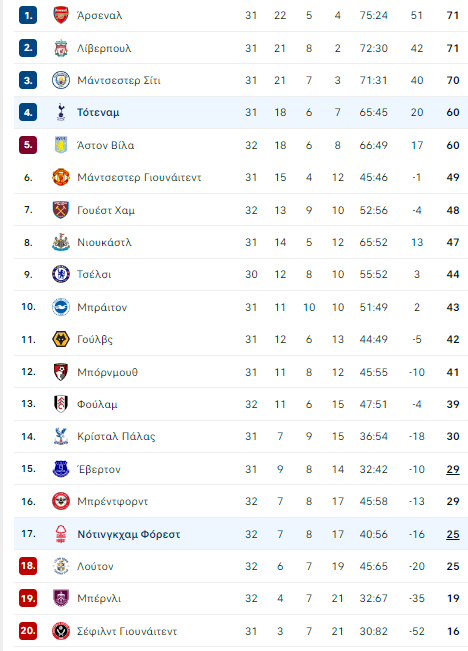Open the Τότεναμ team link
Image resolution: width=468 pixels, height=651 pixels.
(98, 113)
